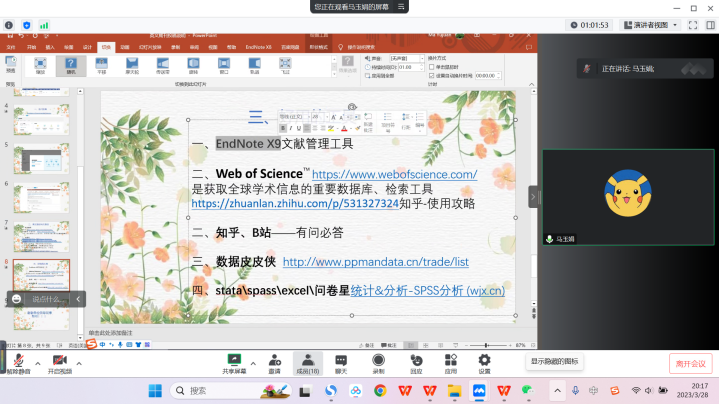The width and height of the screenshot is (719, 404).
Task: Open the invite participants icon
Action: coord(274,360)
